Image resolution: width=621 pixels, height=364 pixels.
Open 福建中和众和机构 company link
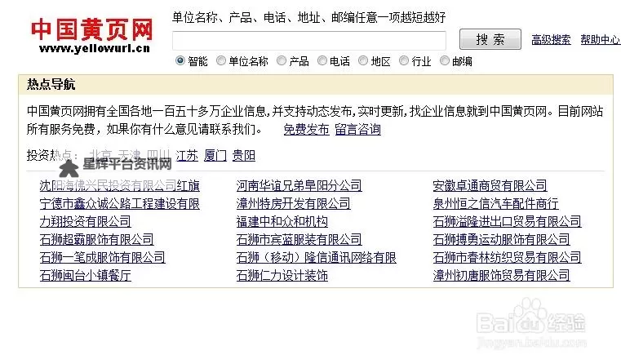(282, 221)
